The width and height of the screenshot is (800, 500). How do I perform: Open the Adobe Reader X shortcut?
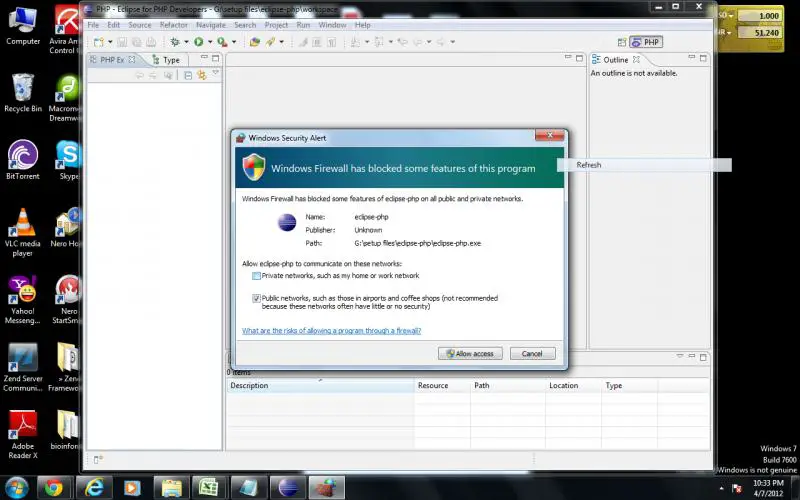[x=22, y=435]
